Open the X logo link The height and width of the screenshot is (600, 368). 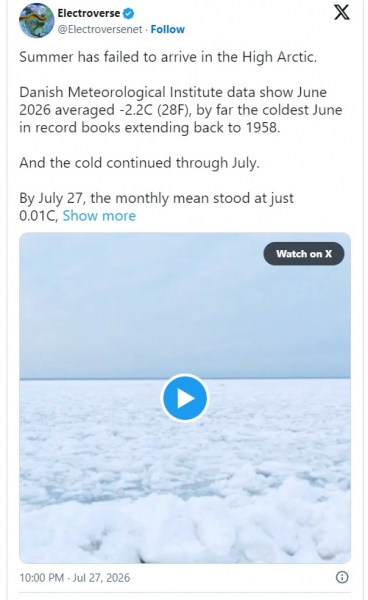point(342,13)
